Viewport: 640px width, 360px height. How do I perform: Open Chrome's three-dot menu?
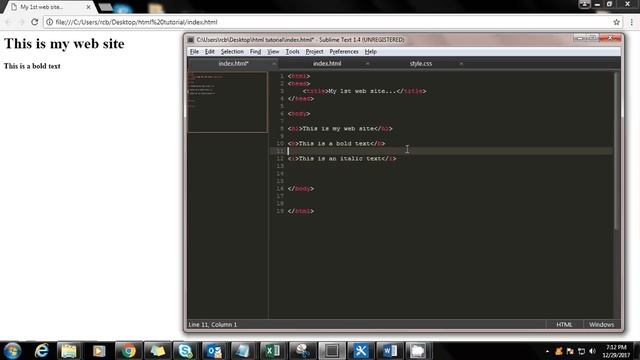point(631,22)
